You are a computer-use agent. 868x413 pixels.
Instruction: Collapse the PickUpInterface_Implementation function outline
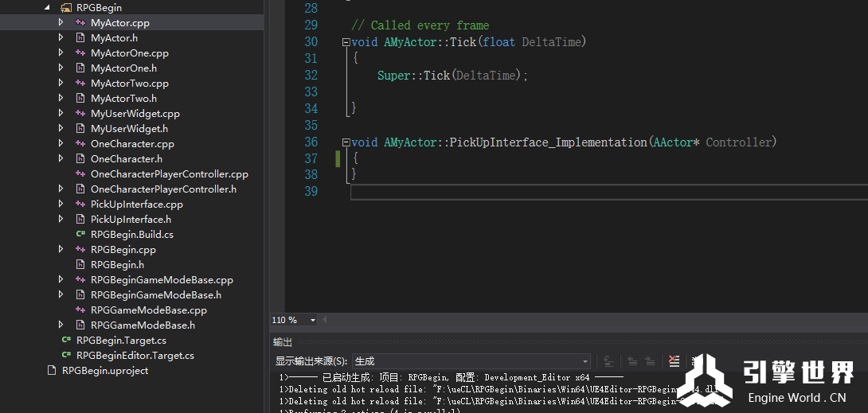pyautogui.click(x=346, y=142)
